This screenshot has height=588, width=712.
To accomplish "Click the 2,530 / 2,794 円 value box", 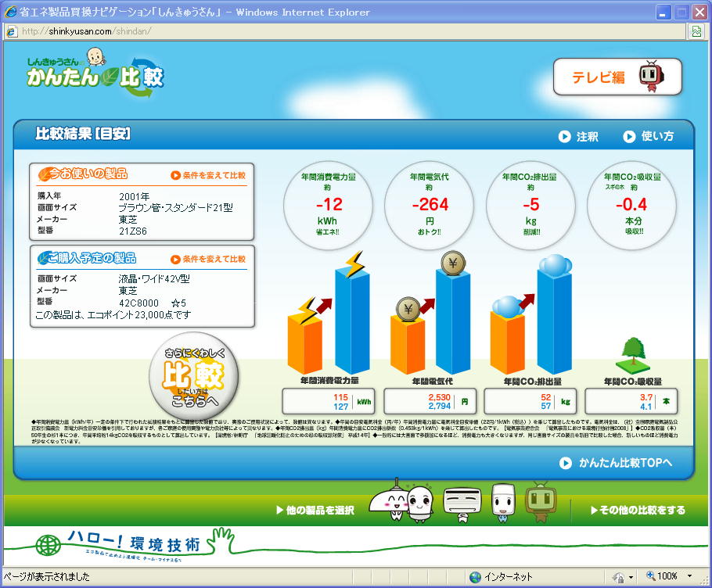I will pos(430,402).
